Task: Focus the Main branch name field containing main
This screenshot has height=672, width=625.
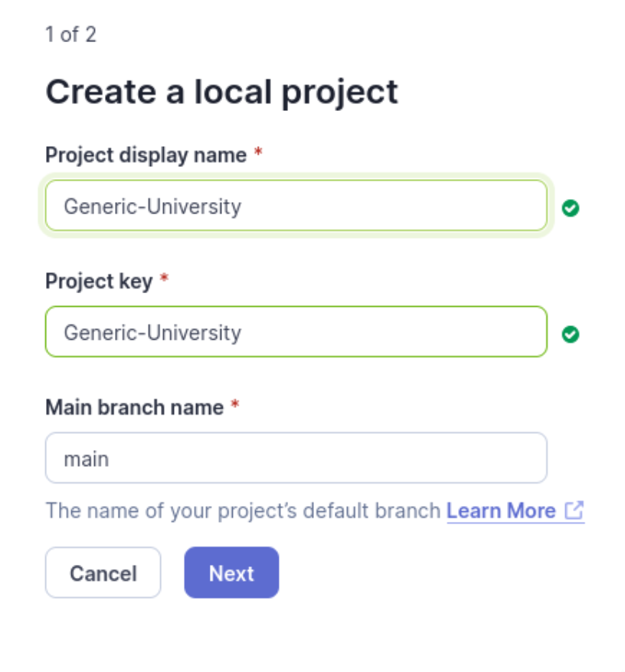Action: tap(296, 458)
